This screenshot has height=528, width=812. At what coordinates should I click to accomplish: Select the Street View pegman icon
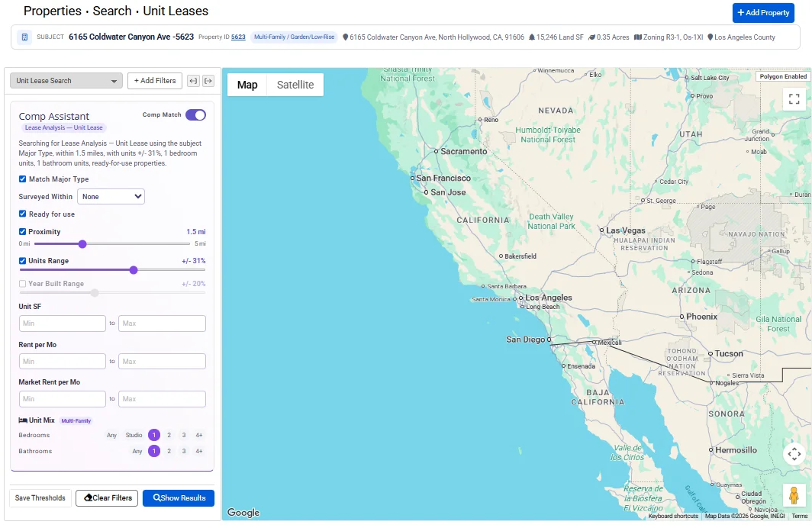[x=794, y=495]
